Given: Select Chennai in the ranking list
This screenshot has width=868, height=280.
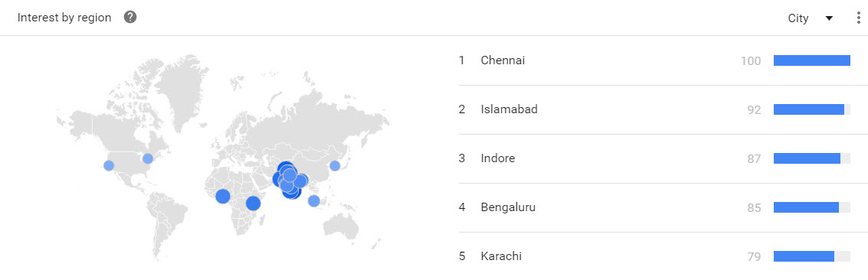Looking at the screenshot, I should tap(503, 60).
